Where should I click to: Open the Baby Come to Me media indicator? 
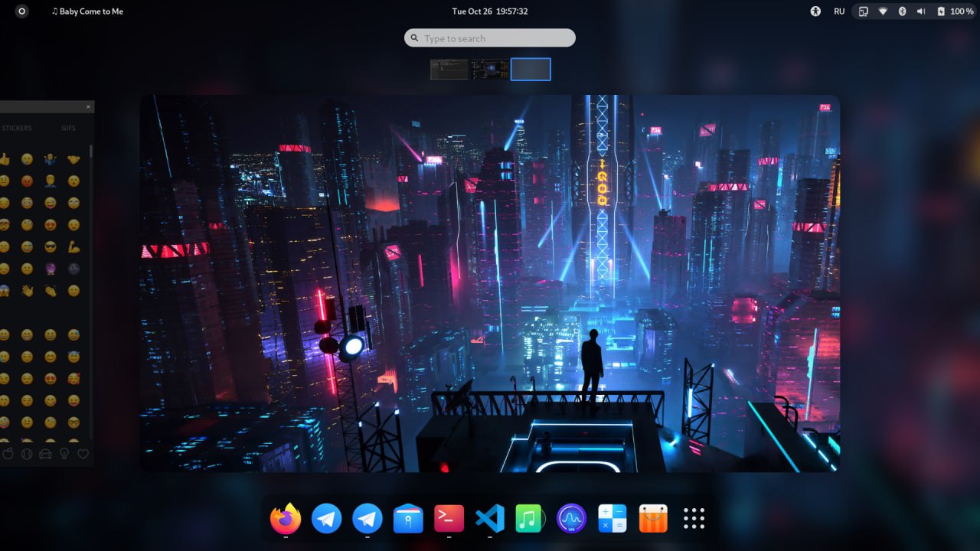coord(87,11)
